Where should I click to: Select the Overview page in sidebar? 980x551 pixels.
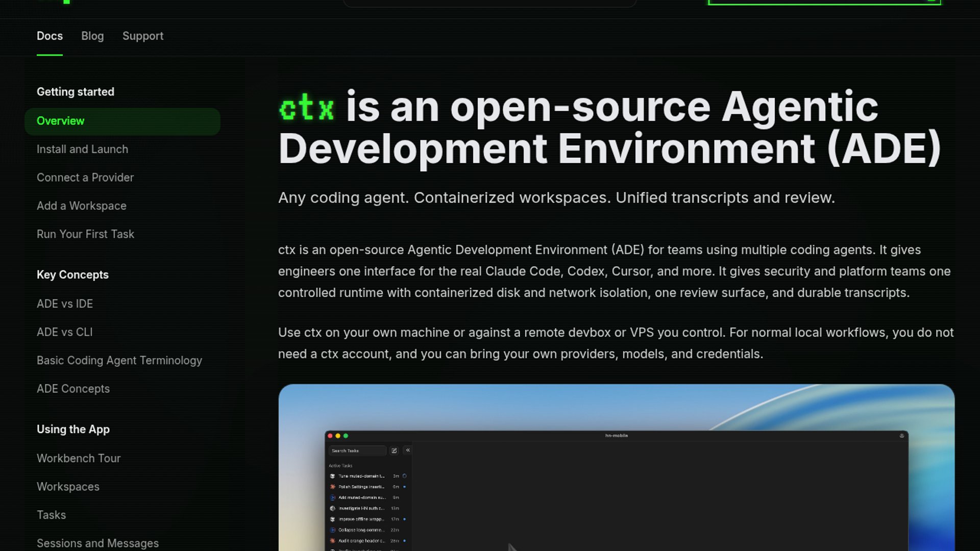pos(122,121)
